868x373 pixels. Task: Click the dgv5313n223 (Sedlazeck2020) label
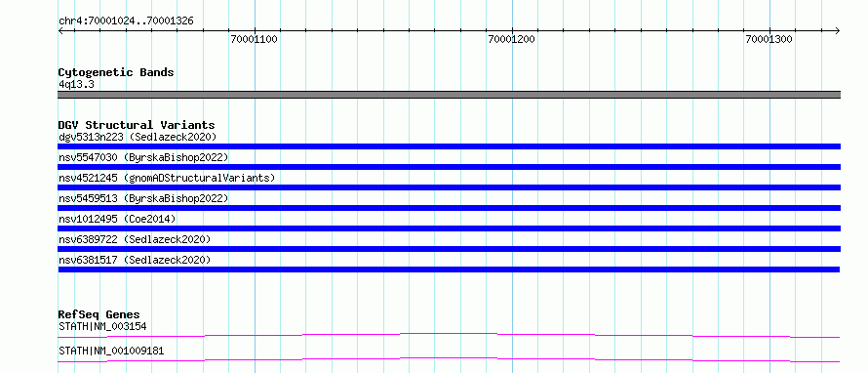138,137
